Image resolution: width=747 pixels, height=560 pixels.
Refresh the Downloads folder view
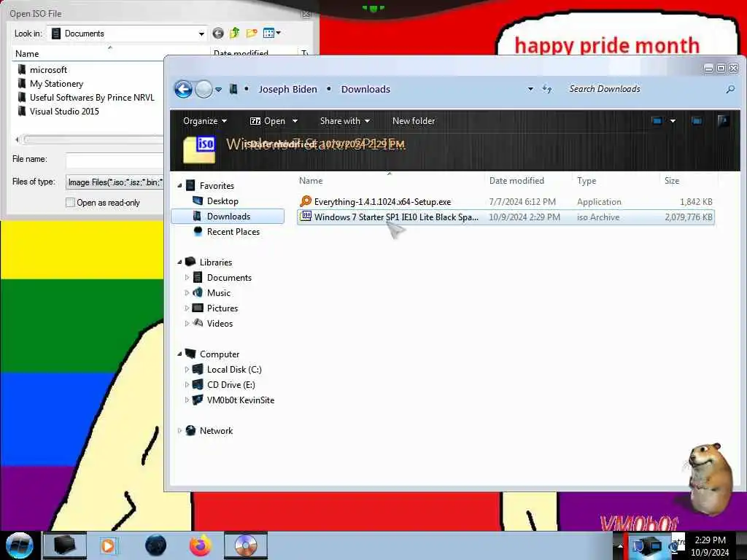pos(547,89)
